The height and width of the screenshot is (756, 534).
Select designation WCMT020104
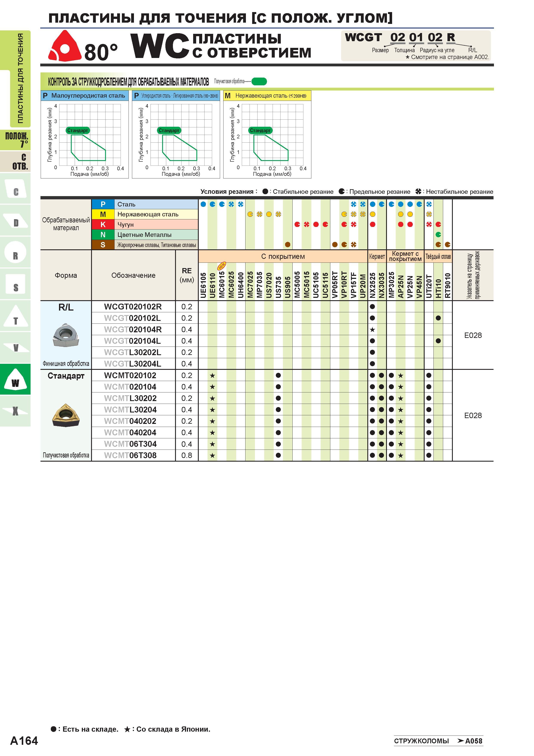[x=130, y=387]
